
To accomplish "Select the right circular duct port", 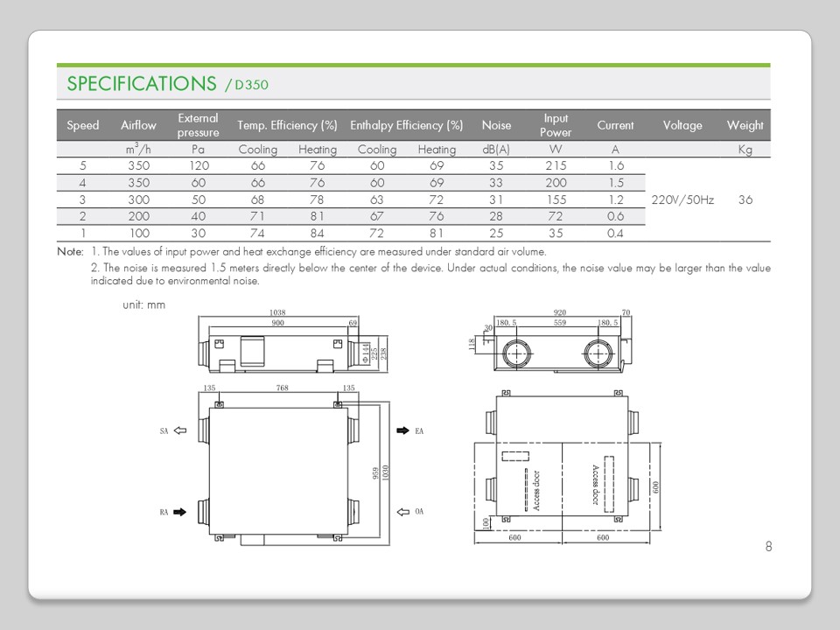I will 600,353.
